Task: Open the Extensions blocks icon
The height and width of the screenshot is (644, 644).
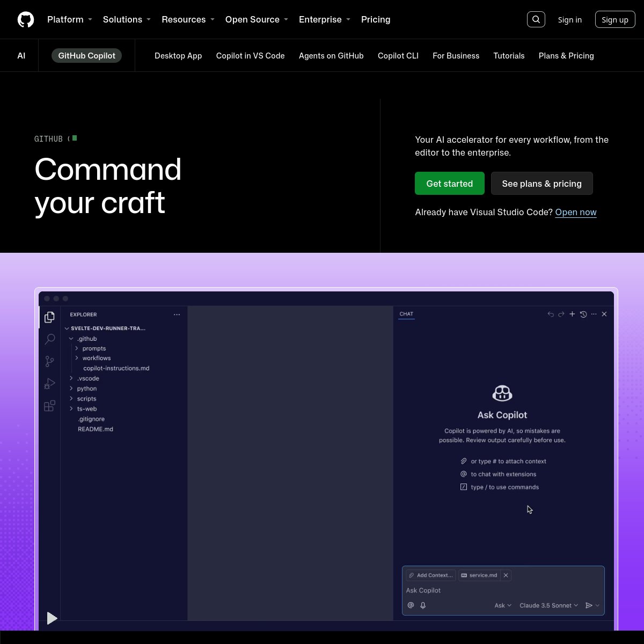Action: pos(49,406)
